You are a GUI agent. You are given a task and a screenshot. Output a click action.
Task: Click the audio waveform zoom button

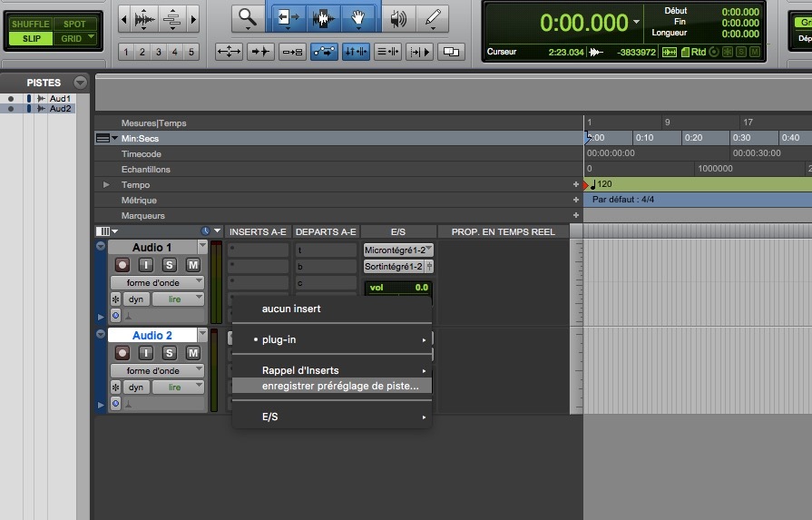[x=144, y=20]
